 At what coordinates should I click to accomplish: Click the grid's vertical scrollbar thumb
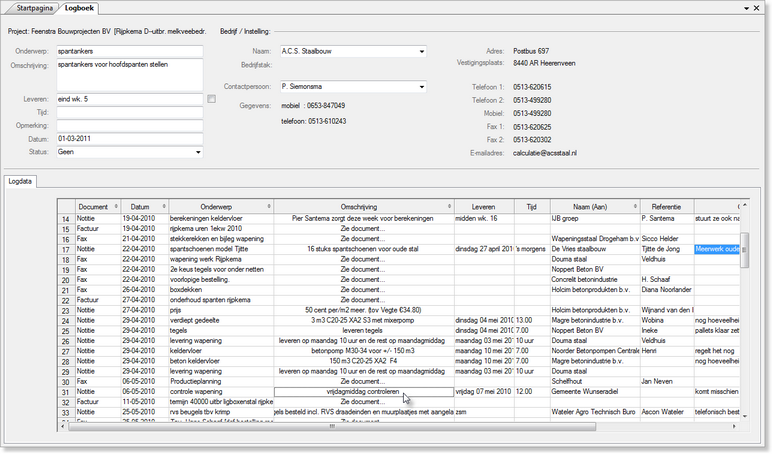[744, 250]
